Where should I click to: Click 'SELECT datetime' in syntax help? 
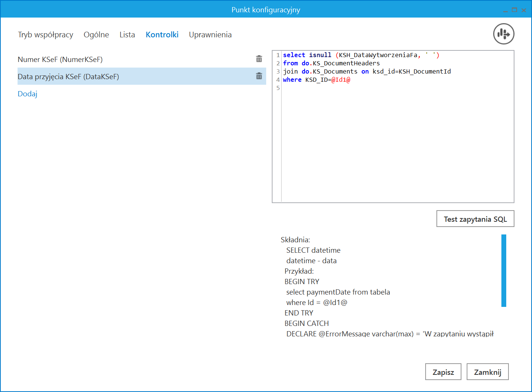pos(313,250)
